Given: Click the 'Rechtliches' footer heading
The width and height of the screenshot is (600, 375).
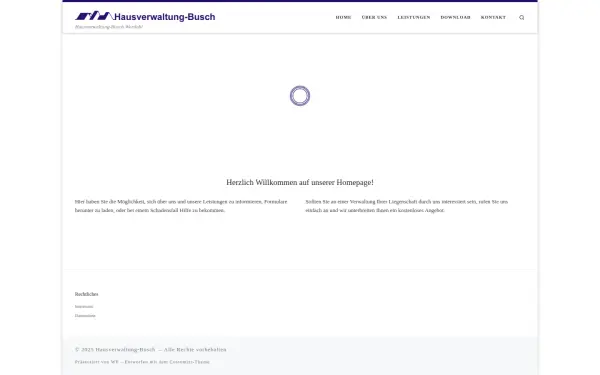Looking at the screenshot, I should 86,294.
